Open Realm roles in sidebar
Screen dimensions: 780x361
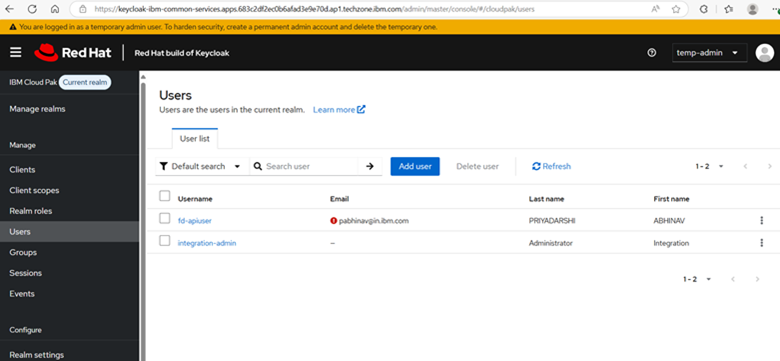point(31,211)
